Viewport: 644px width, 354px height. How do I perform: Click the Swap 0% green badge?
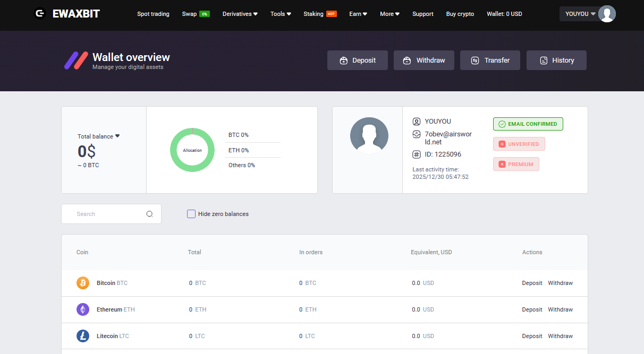point(205,14)
